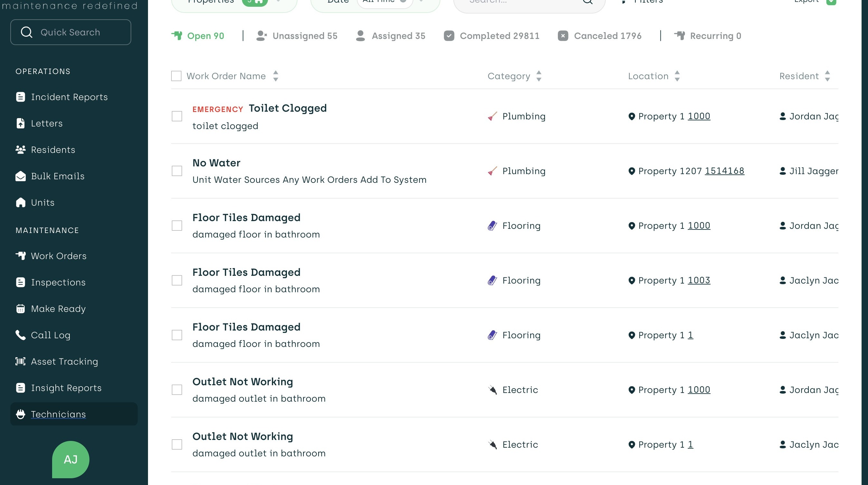Viewport: 868px width, 485px height.
Task: Click the Call Log phone icon
Action: pos(21,335)
